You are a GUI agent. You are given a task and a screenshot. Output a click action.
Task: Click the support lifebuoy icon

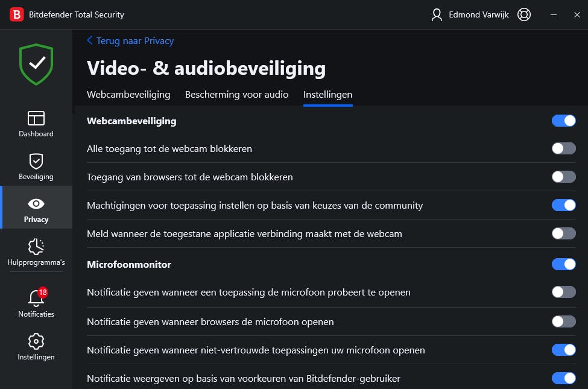click(524, 14)
